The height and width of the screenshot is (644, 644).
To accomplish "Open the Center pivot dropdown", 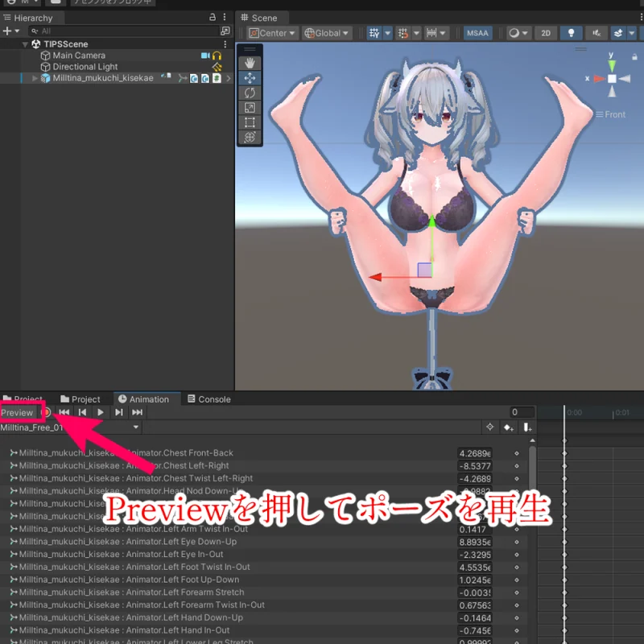I will pos(271,33).
